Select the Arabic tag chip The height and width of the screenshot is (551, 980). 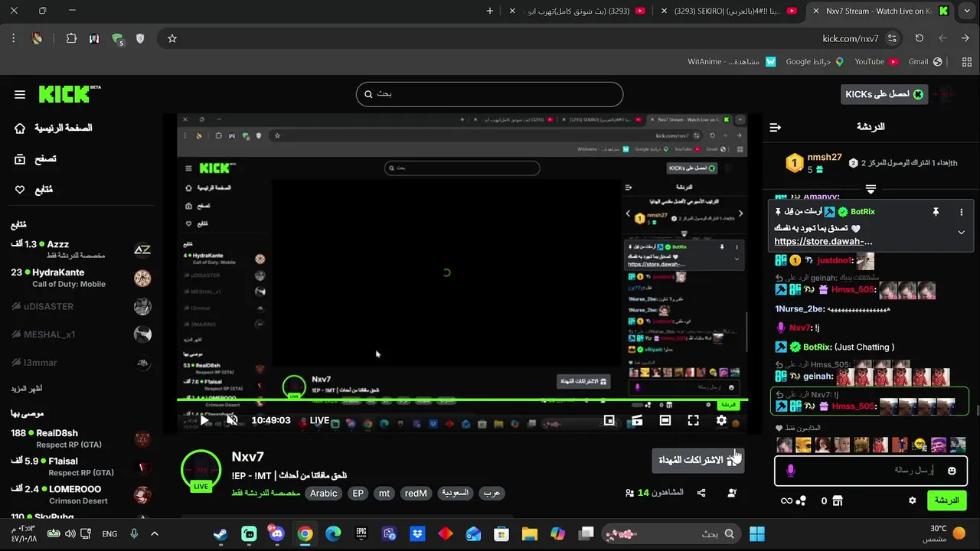(323, 494)
